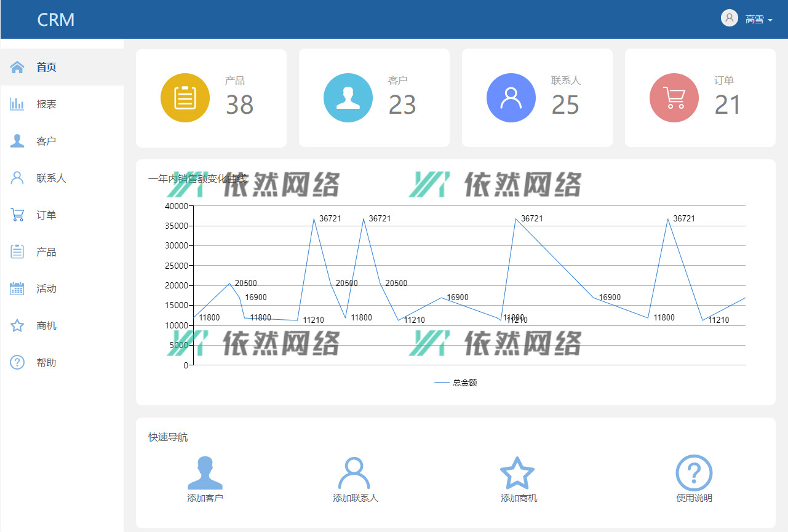Select 客户 in the sidebar menu
The image size is (788, 532).
(46, 141)
